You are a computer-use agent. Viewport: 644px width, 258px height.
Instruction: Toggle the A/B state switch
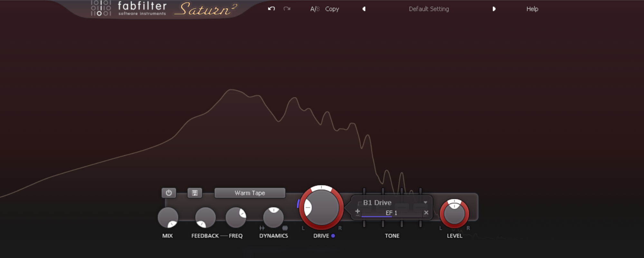(x=315, y=9)
